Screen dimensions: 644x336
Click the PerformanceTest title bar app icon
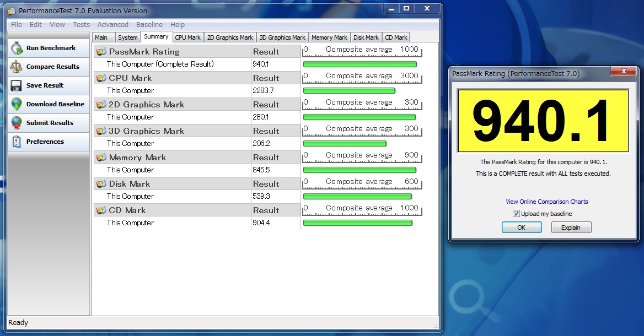tap(12, 11)
